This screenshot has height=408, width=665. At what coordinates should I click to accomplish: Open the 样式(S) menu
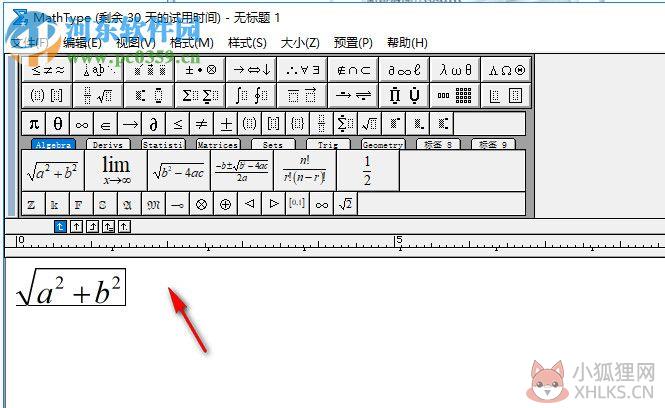click(x=247, y=42)
